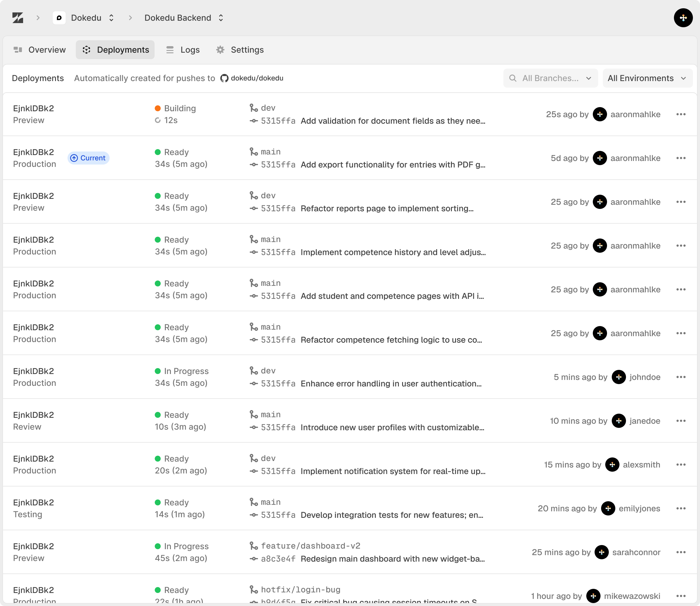
Task: Expand the Dokedu Backend breadcrumb selector
Action: tap(221, 17)
